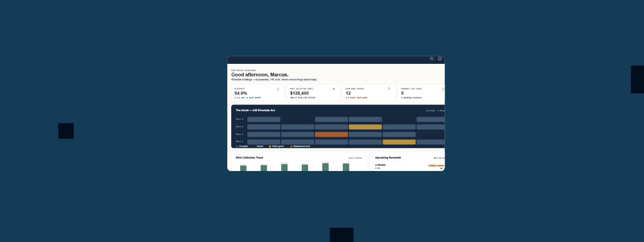The image size is (644, 242).
Task: Open the notifications bell
Action: (x=440, y=58)
